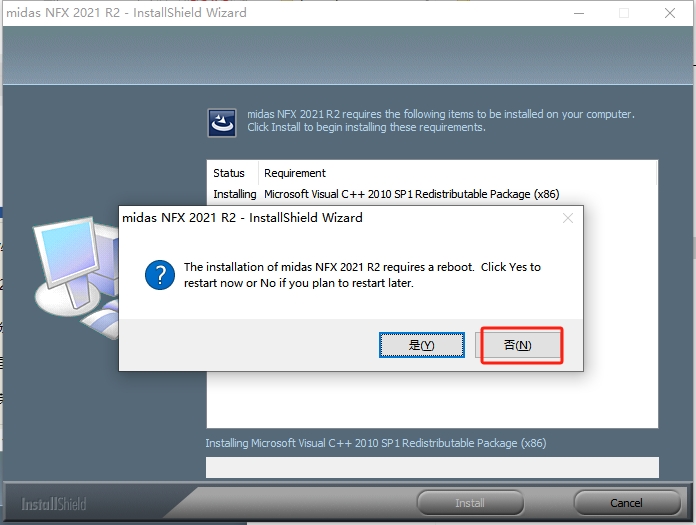Click the Installing status cell
This screenshot has width=696, height=525.
[234, 194]
